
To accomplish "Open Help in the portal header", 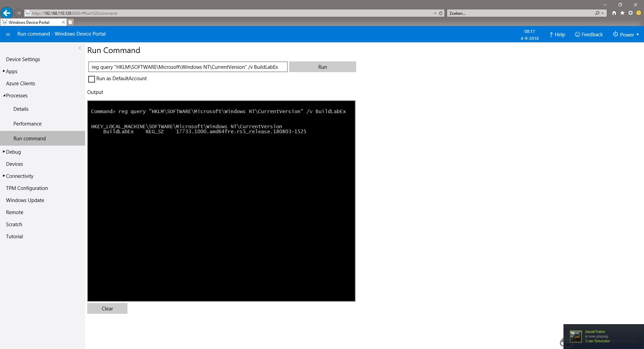I will coord(557,35).
